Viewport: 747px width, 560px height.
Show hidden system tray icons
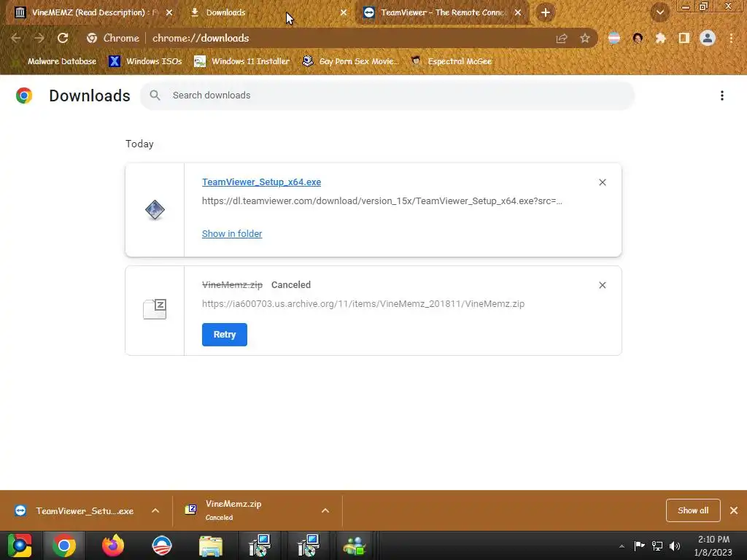click(x=622, y=546)
